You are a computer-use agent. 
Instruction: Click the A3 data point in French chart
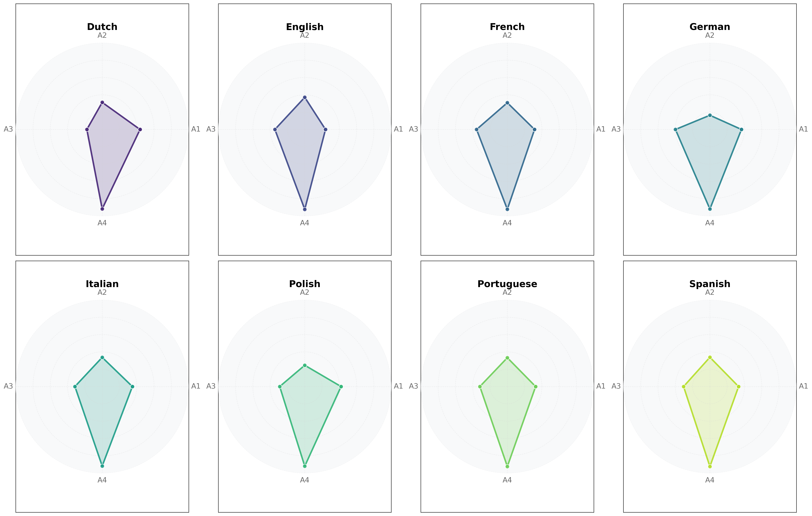click(x=477, y=129)
